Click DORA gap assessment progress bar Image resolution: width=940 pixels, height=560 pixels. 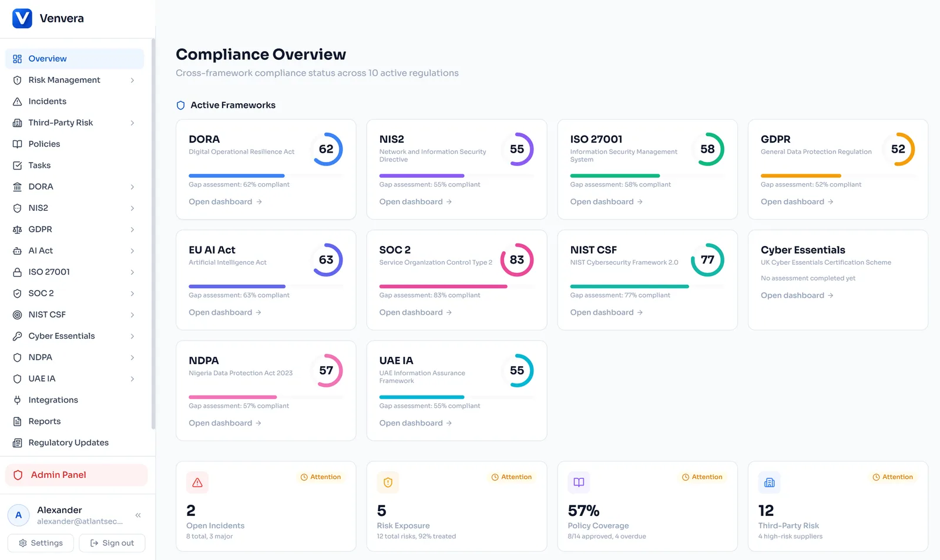coord(266,176)
